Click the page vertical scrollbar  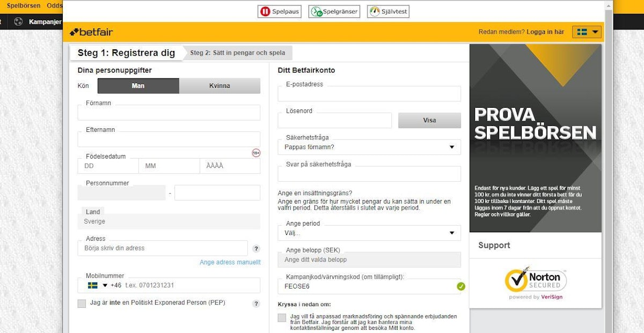pyautogui.click(x=609, y=166)
